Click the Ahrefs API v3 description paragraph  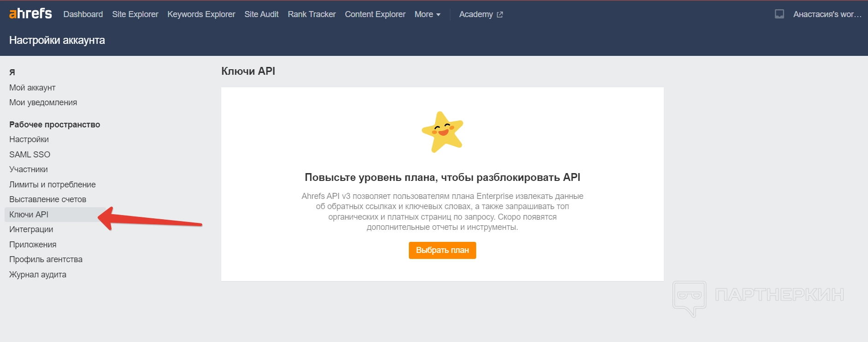tap(443, 211)
